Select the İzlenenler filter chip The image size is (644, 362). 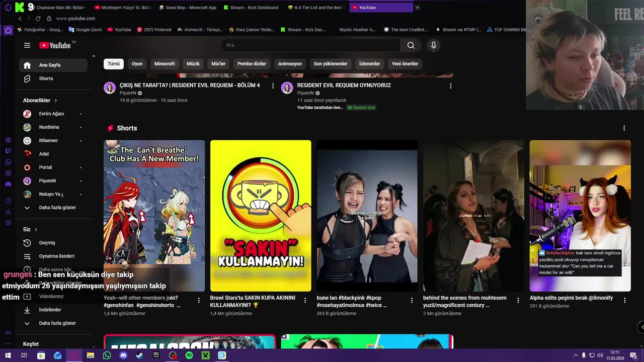[x=369, y=64]
